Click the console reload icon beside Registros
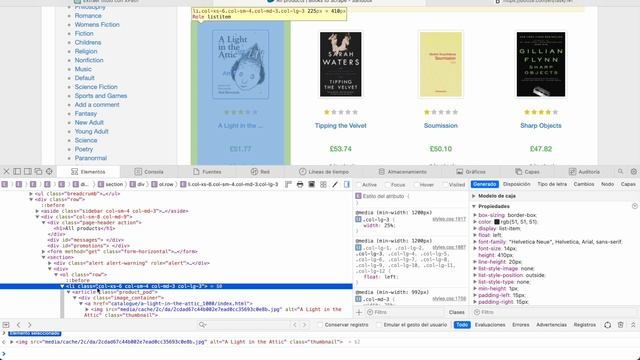Viewport: 640px width, 360px height. (x=608, y=325)
